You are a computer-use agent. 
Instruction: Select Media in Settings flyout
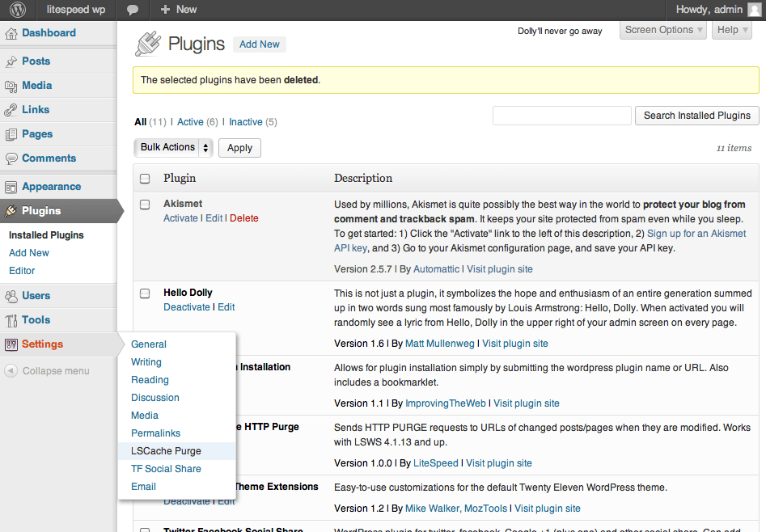pos(145,416)
